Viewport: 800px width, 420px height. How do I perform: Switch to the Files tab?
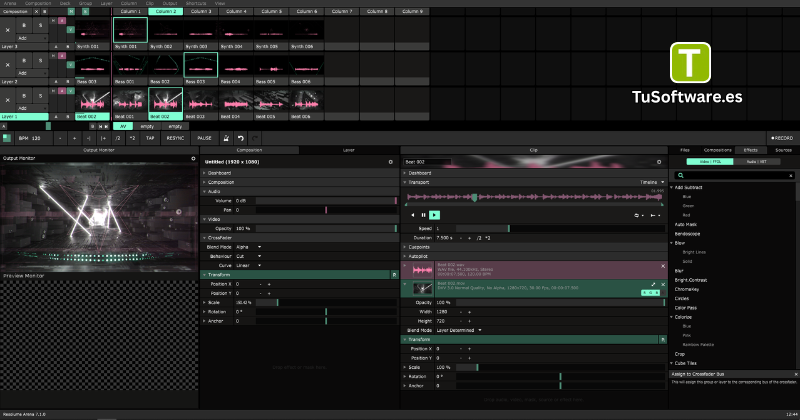[x=685, y=150]
